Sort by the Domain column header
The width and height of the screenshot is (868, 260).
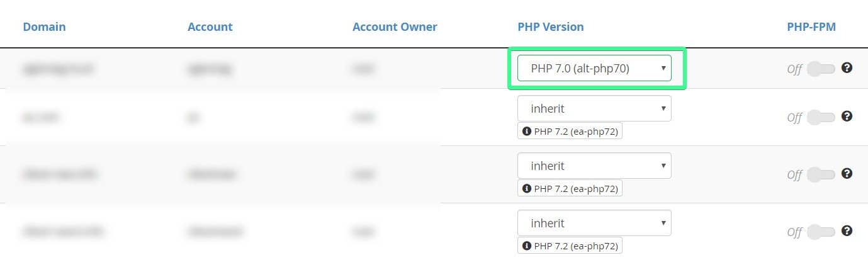pyautogui.click(x=44, y=27)
